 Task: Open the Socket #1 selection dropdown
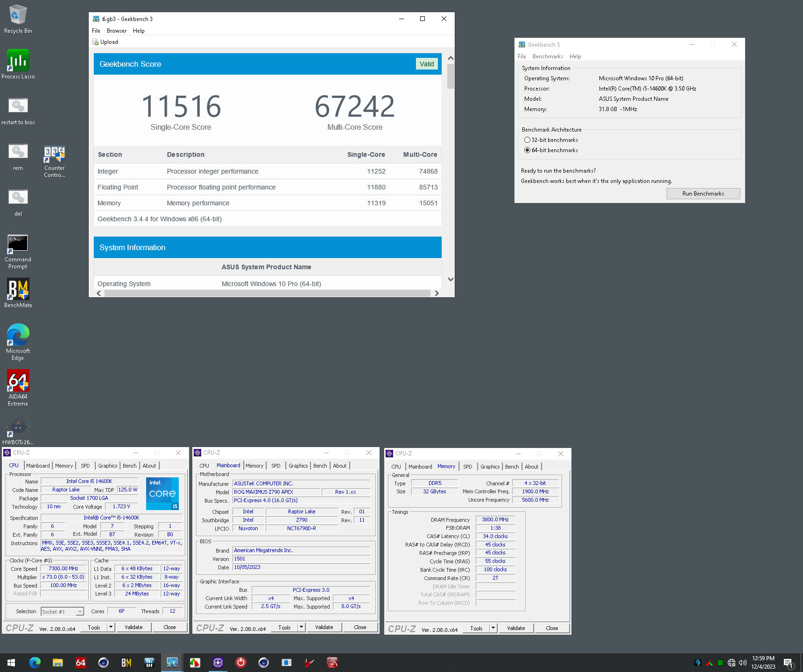[62, 611]
